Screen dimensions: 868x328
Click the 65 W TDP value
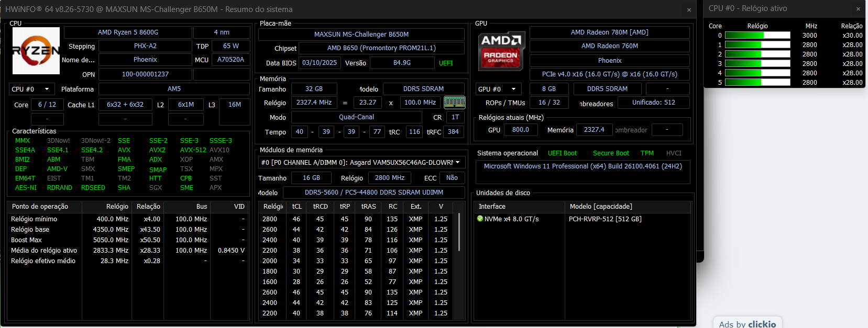coord(231,46)
